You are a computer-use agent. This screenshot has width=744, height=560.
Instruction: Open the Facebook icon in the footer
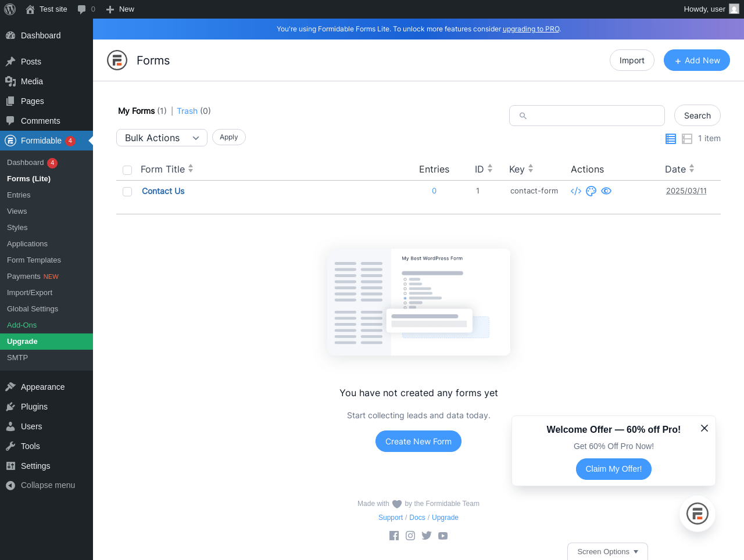(394, 536)
